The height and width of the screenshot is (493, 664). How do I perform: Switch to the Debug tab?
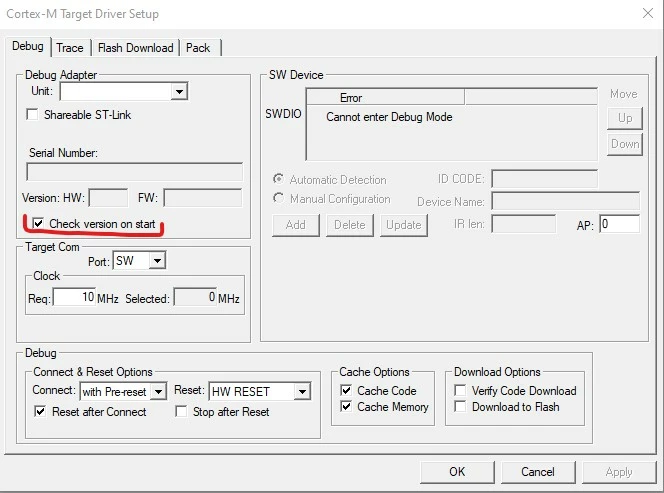point(28,46)
